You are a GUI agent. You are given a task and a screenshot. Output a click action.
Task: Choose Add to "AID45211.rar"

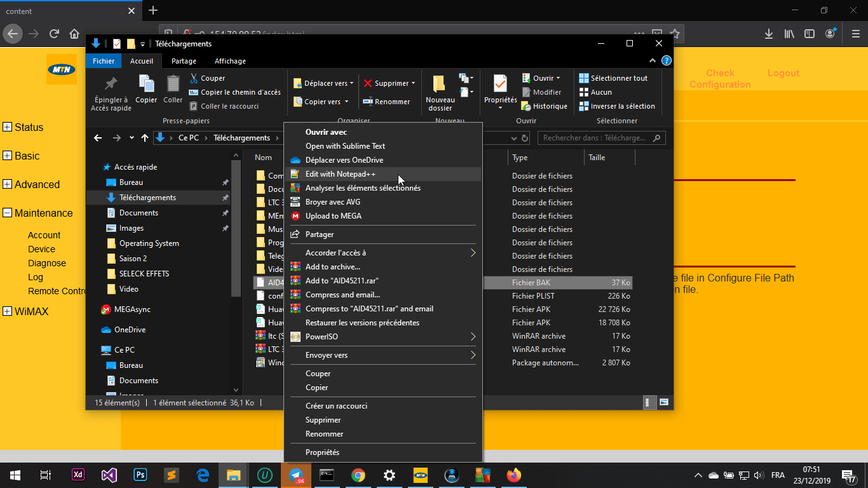383,281
